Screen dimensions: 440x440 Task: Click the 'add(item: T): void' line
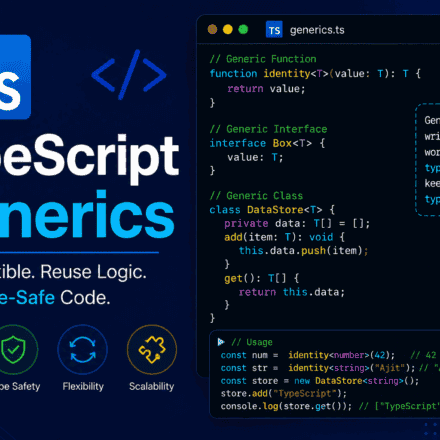coord(284,237)
